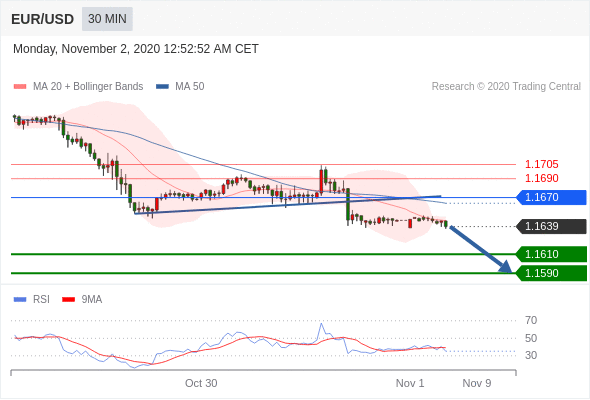Click the MA 50 blue legend swatch
This screenshot has height=400, width=590.
162,87
